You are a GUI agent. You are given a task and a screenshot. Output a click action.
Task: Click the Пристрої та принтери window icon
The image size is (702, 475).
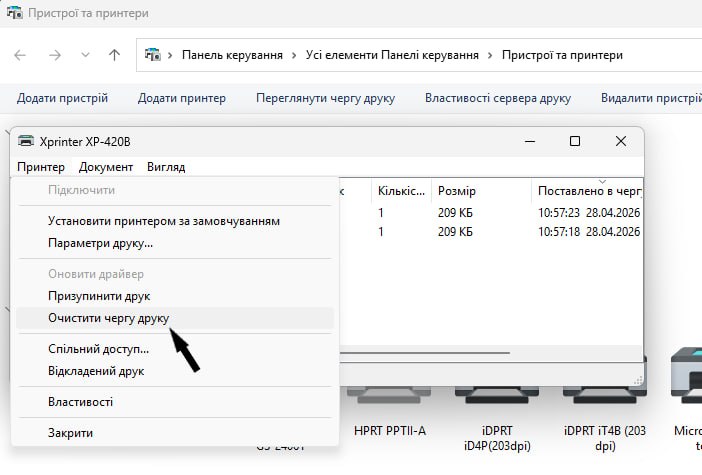coord(15,13)
